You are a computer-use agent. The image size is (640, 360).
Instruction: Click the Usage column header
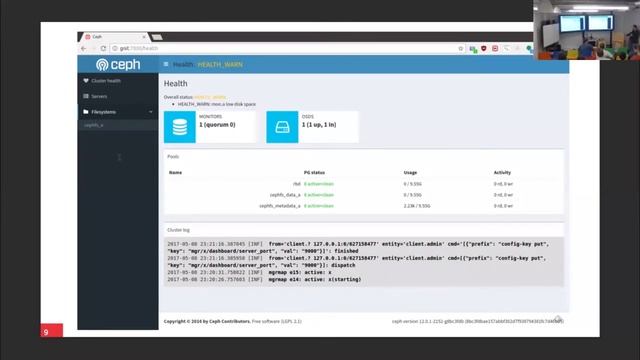point(410,173)
